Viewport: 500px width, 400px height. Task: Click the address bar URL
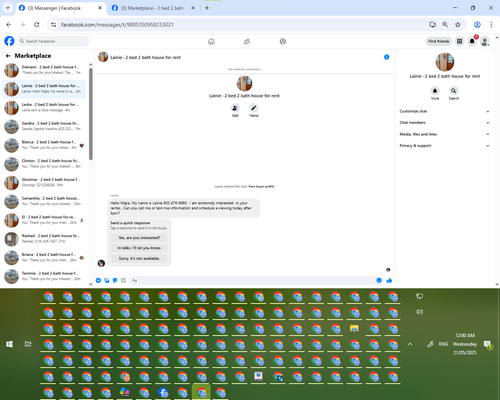point(117,25)
